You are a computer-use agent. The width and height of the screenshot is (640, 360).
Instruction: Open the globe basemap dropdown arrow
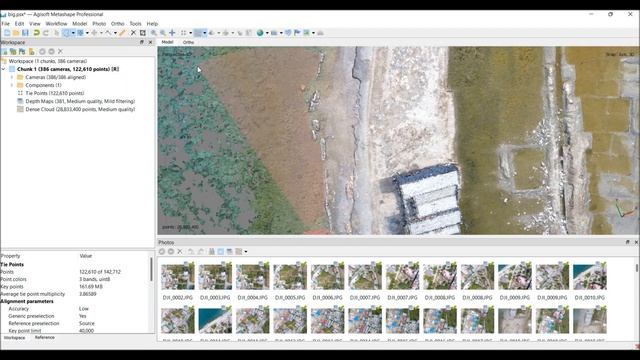click(267, 33)
